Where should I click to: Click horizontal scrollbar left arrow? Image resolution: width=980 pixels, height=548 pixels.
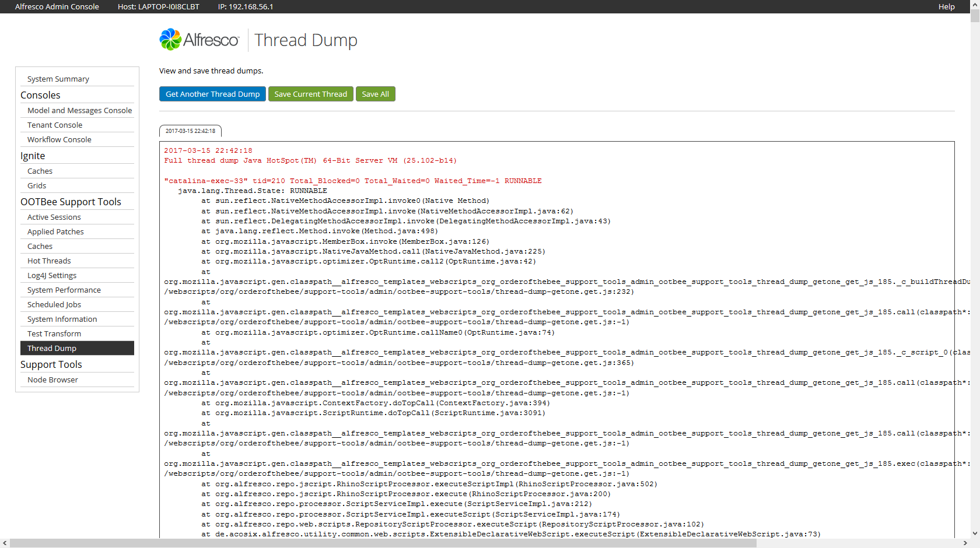tap(5, 543)
